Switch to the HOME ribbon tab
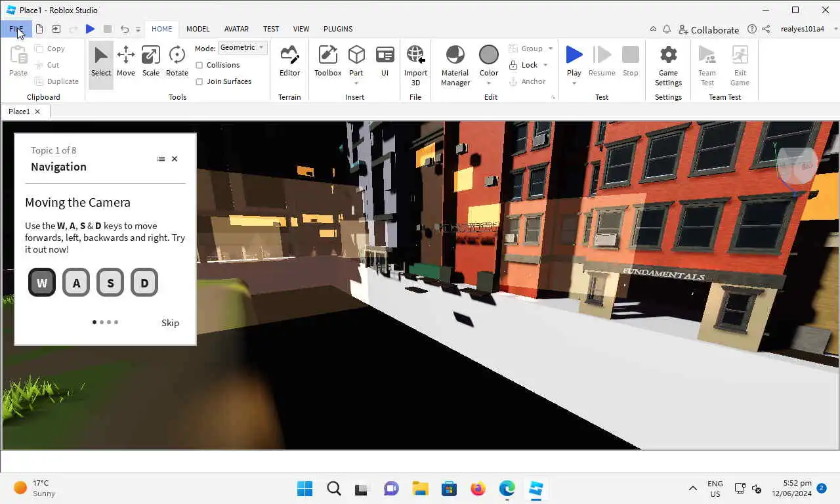Image resolution: width=840 pixels, height=504 pixels. (161, 29)
